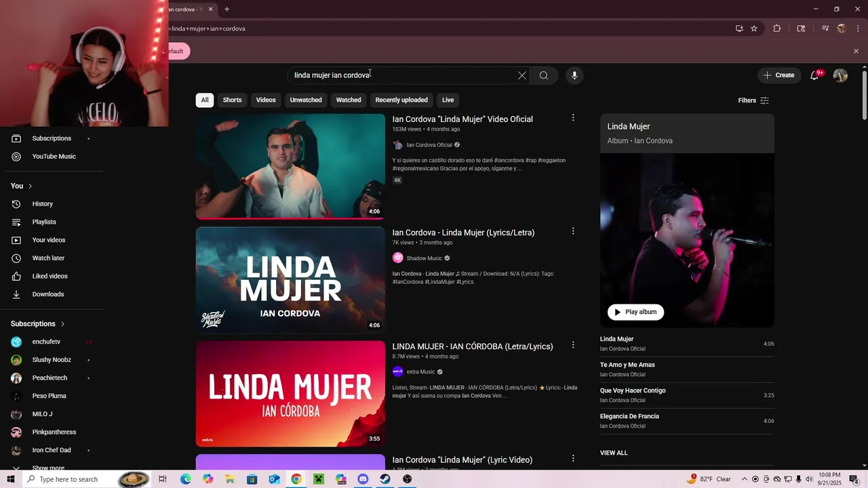Open Chrome three-dot menu
The image size is (868, 488).
pos(858,28)
